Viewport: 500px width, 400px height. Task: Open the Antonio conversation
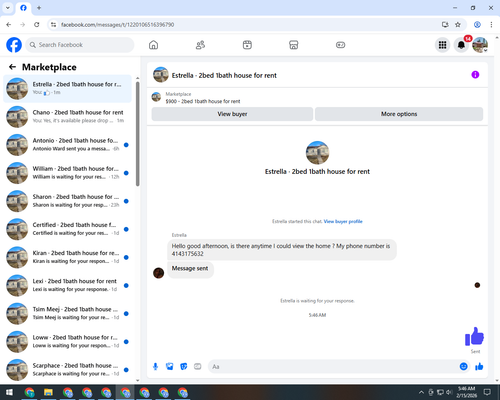coord(67,145)
